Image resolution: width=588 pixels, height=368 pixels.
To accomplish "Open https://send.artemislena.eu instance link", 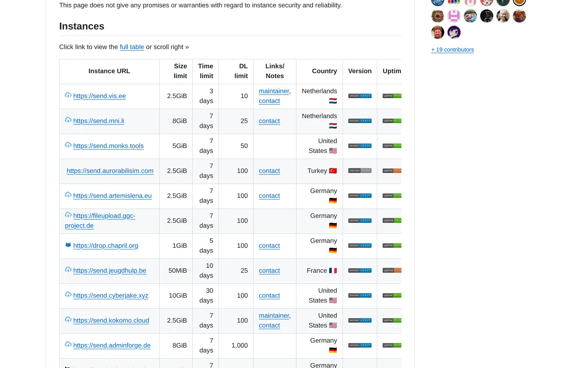I will [112, 196].
